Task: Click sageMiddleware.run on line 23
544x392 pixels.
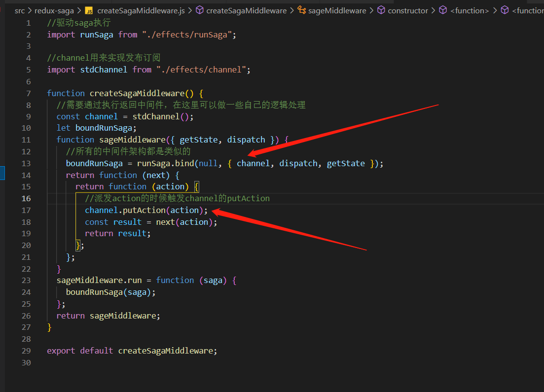Action: (99, 280)
